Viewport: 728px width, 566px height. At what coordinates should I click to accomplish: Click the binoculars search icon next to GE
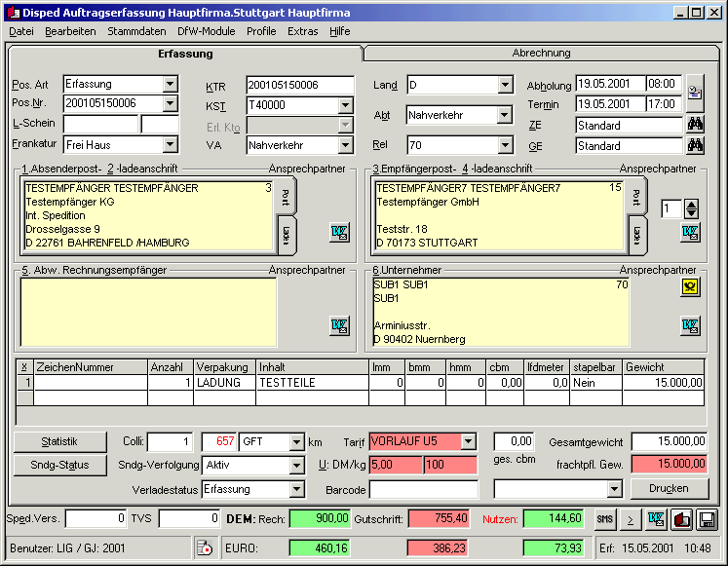(x=695, y=146)
